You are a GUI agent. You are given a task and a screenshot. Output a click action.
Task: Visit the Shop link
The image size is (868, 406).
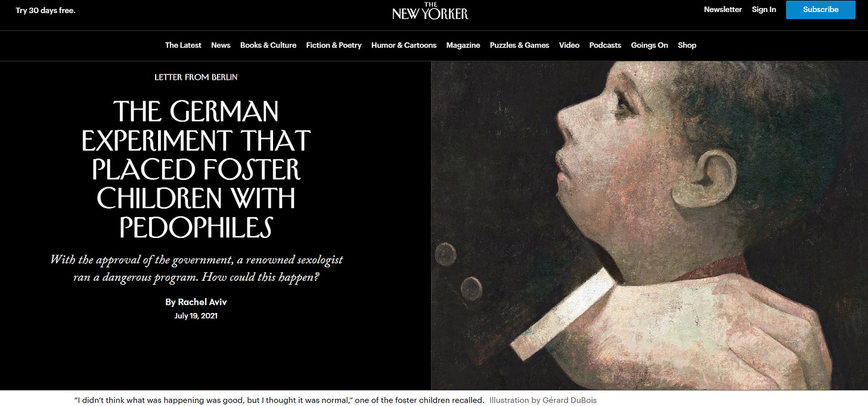[687, 45]
